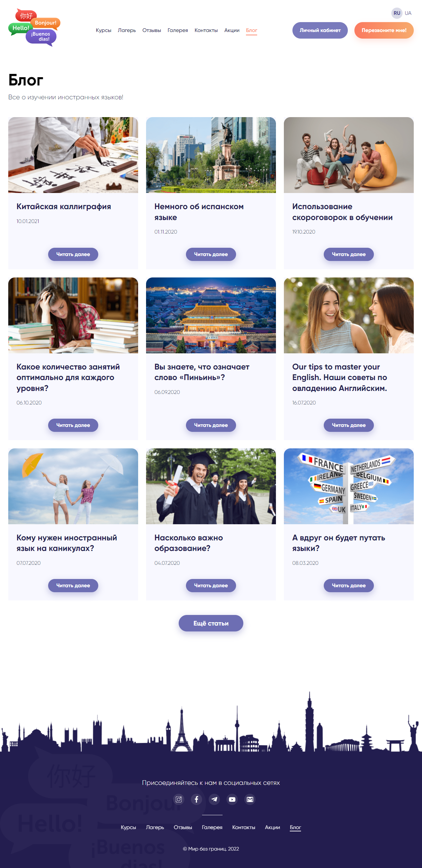Open the YouTube icon in footer
This screenshot has width=422, height=868.
click(x=232, y=799)
